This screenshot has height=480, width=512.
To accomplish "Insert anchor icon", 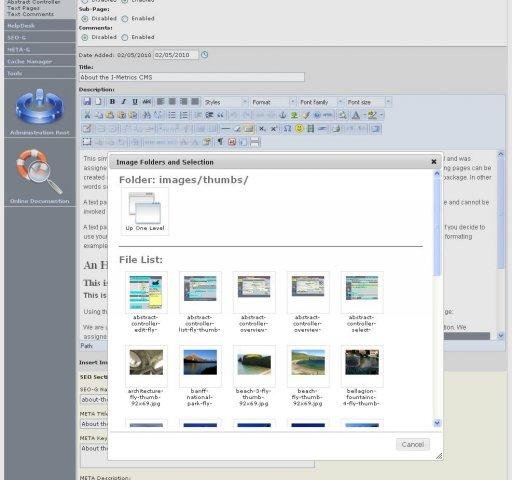I will [283, 115].
